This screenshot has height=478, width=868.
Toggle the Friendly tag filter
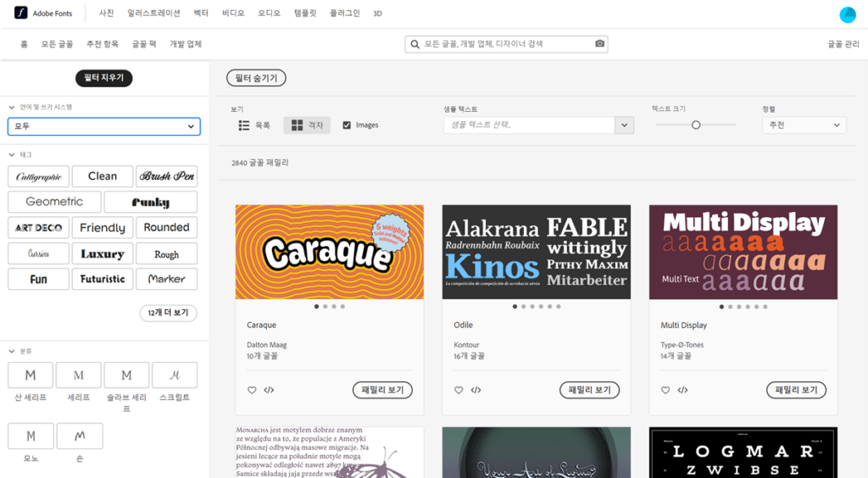103,227
